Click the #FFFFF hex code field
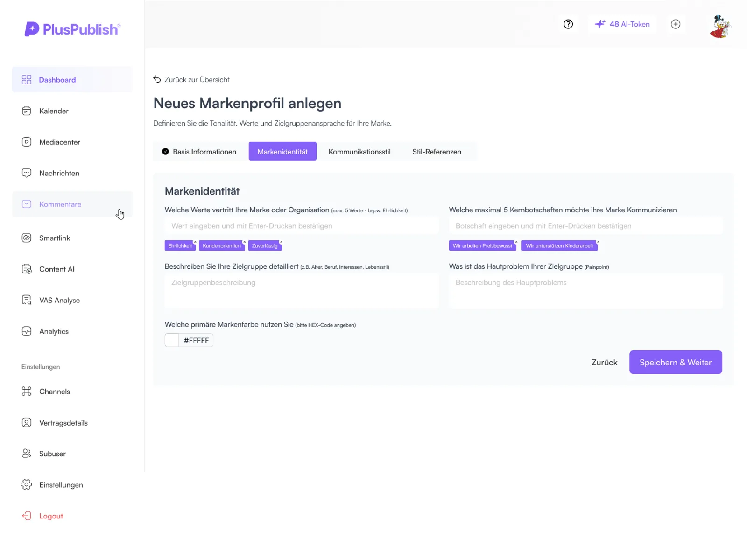 coord(196,340)
